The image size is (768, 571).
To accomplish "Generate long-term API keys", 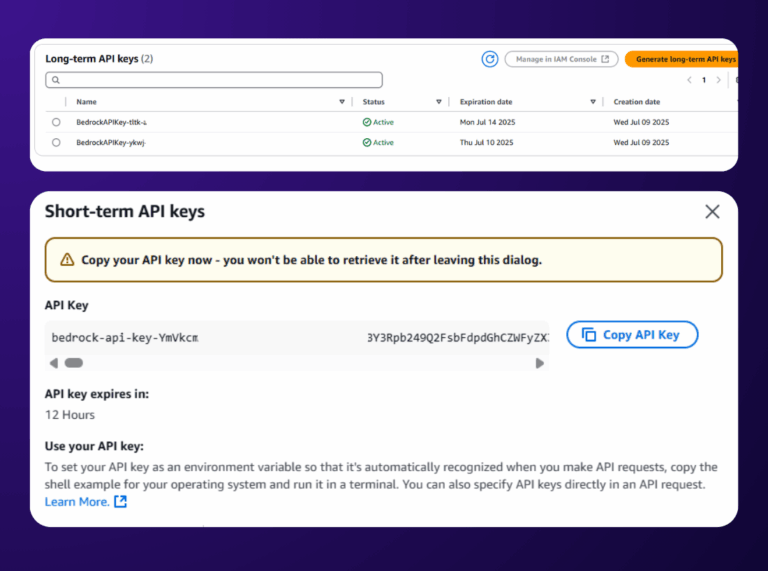I will point(681,59).
